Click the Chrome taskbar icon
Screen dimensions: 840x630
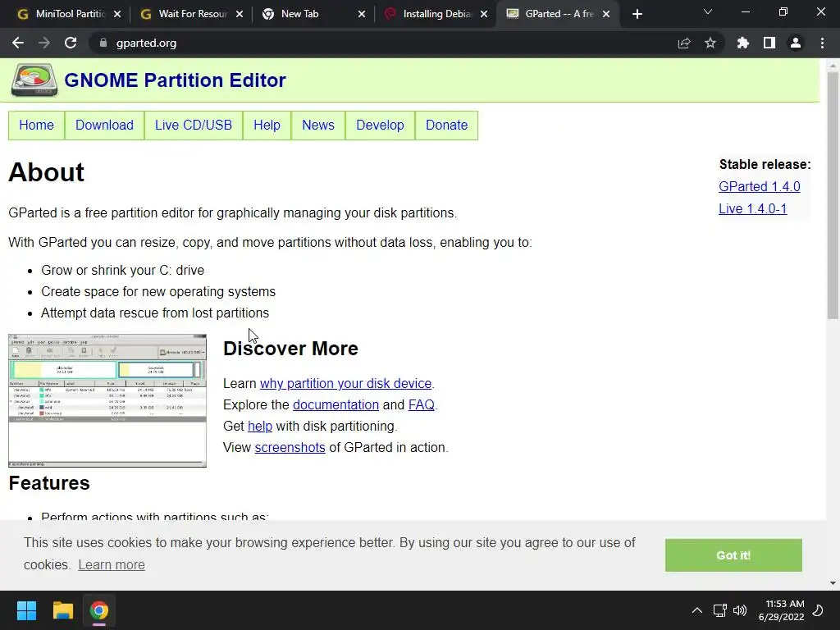pos(99,610)
